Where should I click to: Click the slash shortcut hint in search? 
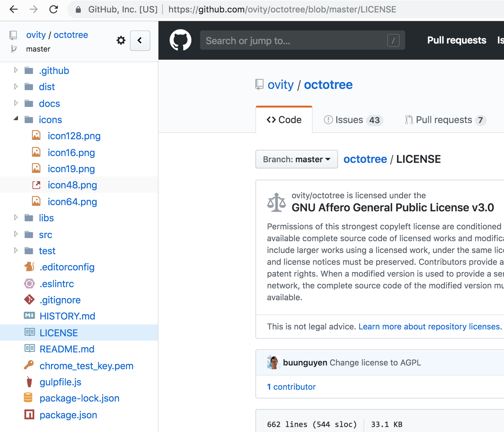393,40
